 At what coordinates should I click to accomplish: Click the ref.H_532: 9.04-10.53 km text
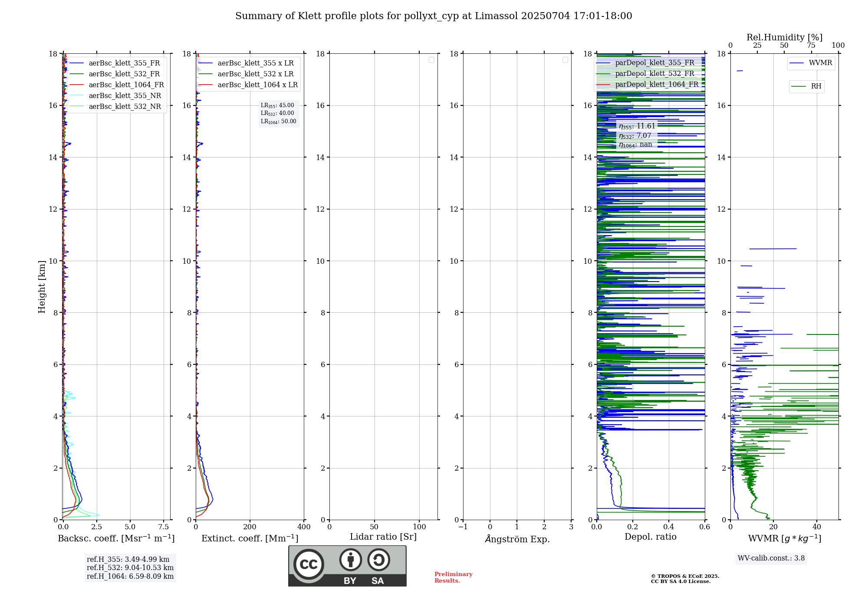tap(130, 567)
